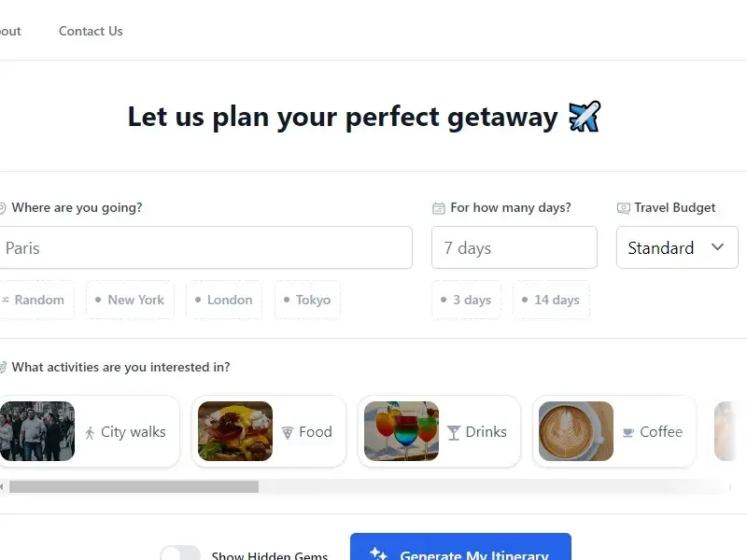Click the Drinks cocktail glass icon
747x560 pixels.
(x=454, y=433)
